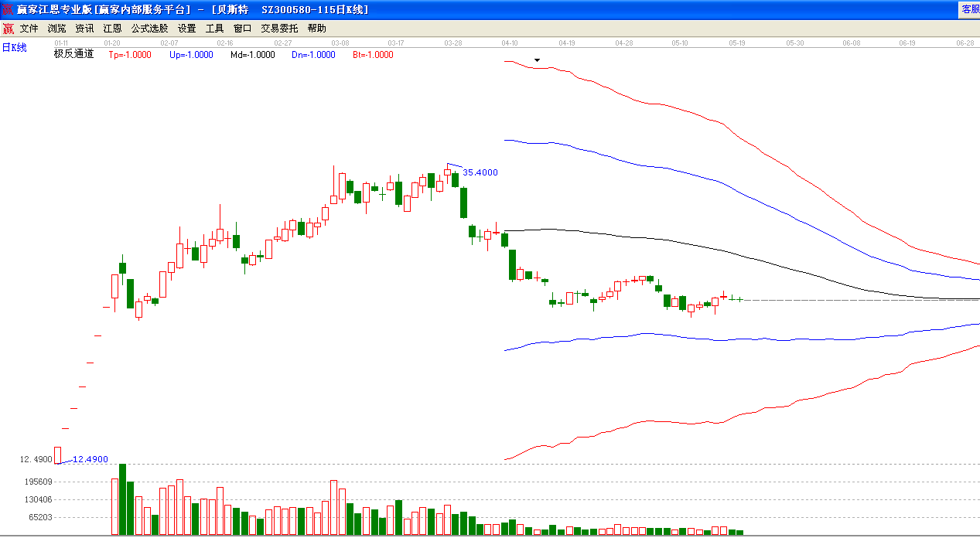The image size is (980, 538).
Task: Click the 65203 volume axis label
Action: pos(39,518)
